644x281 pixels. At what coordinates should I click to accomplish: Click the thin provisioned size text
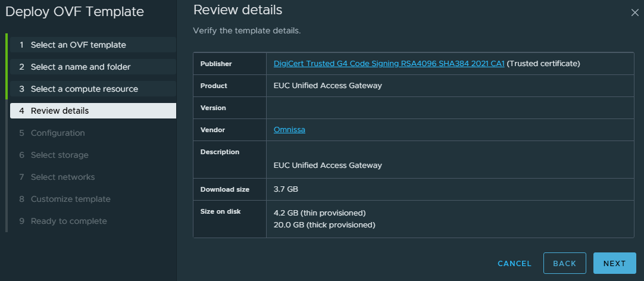319,213
